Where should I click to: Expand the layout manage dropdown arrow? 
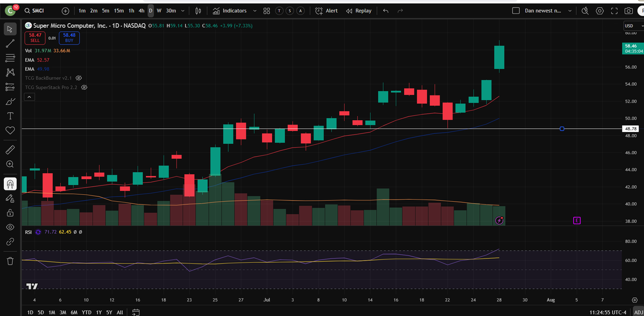(x=569, y=11)
